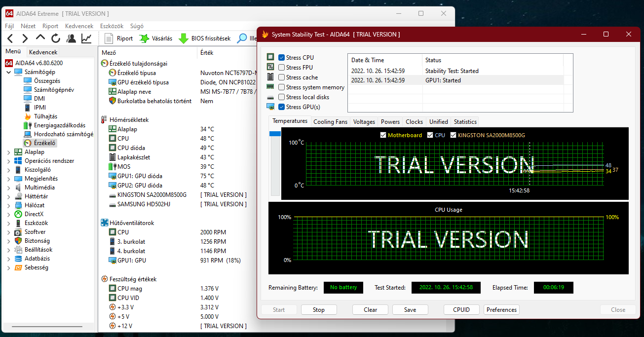The image size is (644, 337).
Task: Go forward with the right arrow toolbar icon
Action: tap(25, 38)
